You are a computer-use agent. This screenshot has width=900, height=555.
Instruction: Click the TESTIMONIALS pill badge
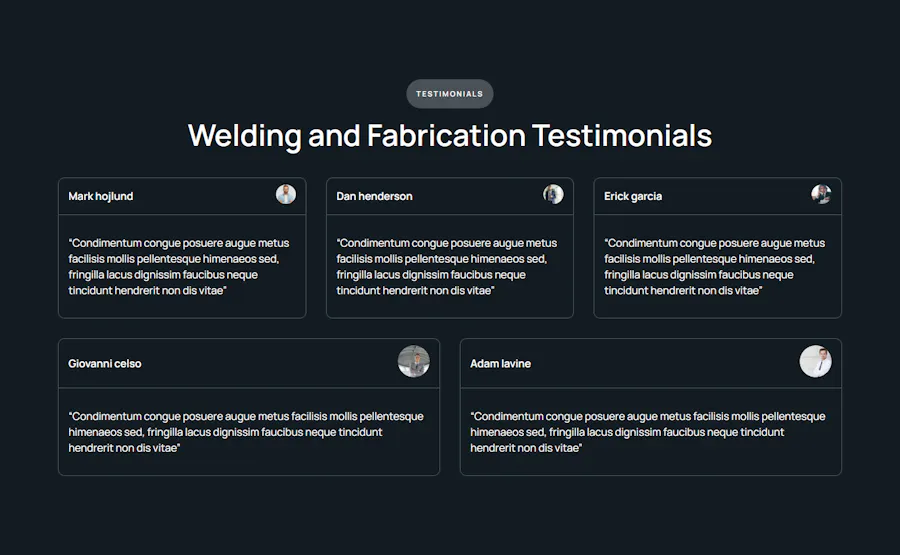(x=450, y=94)
